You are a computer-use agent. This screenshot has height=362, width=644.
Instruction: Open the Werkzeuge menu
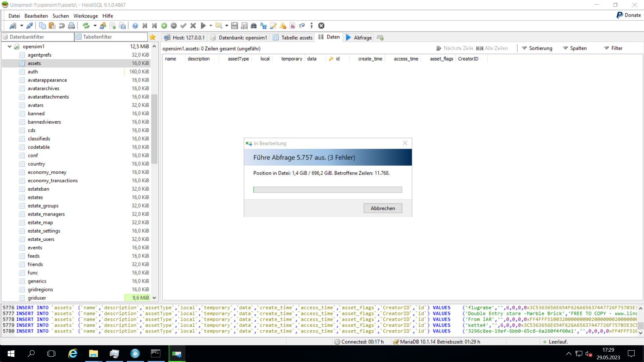coord(86,16)
